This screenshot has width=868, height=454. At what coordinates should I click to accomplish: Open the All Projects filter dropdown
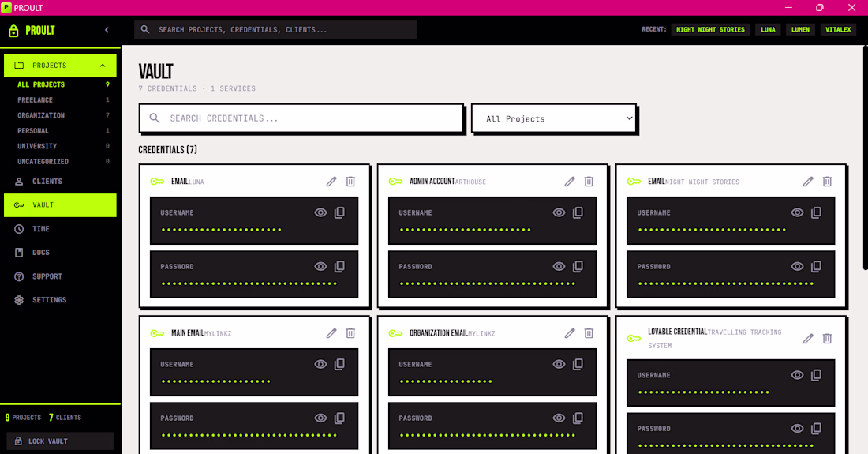click(554, 118)
